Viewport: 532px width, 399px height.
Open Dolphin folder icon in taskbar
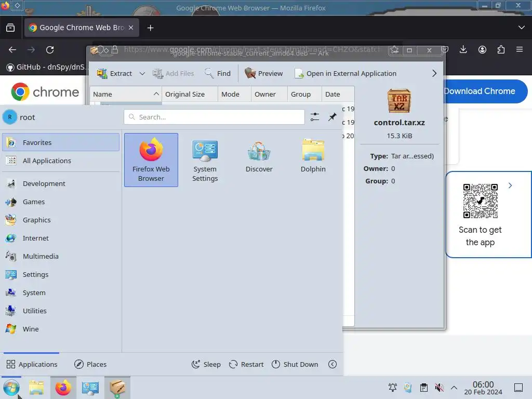coord(37,388)
